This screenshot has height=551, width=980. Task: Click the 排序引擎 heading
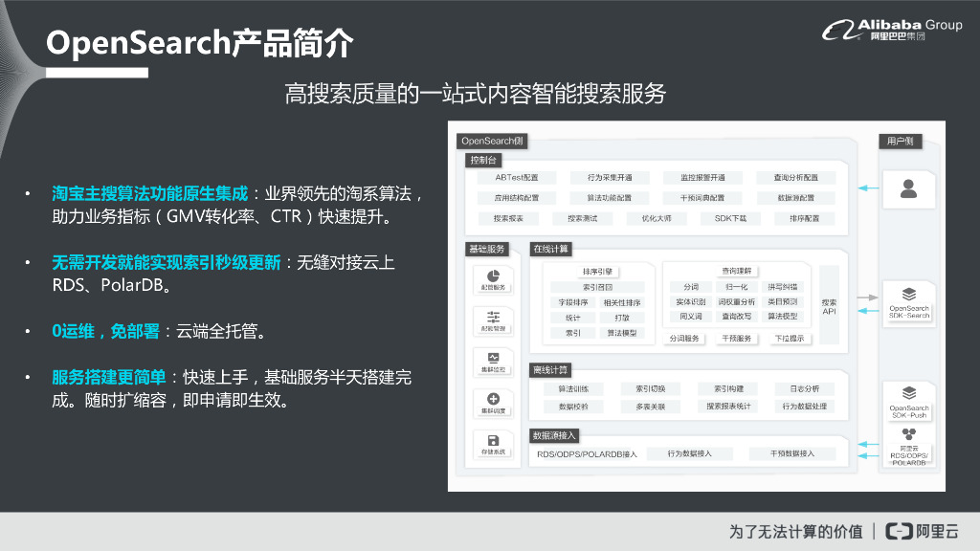[x=597, y=272]
